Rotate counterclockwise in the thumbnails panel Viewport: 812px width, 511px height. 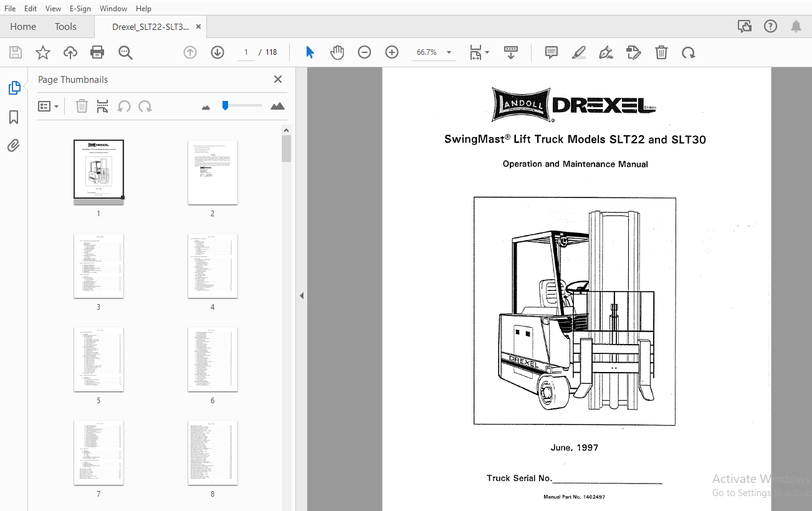(x=124, y=107)
